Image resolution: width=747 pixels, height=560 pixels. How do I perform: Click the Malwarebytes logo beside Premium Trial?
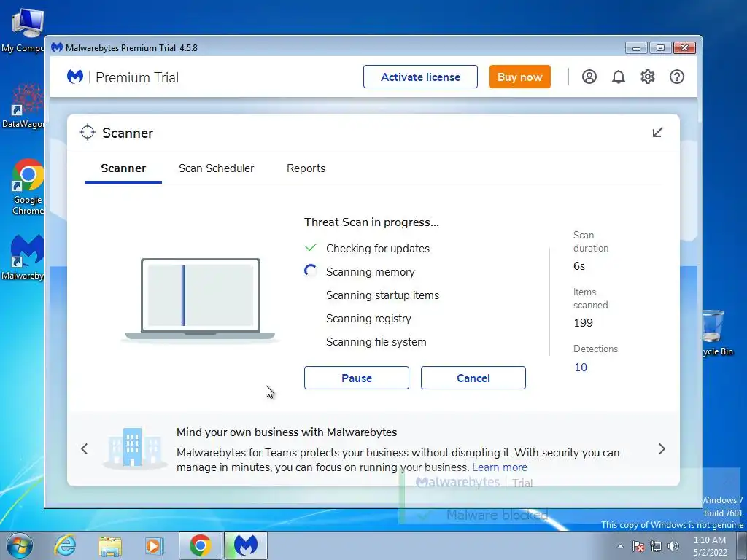pos(75,76)
